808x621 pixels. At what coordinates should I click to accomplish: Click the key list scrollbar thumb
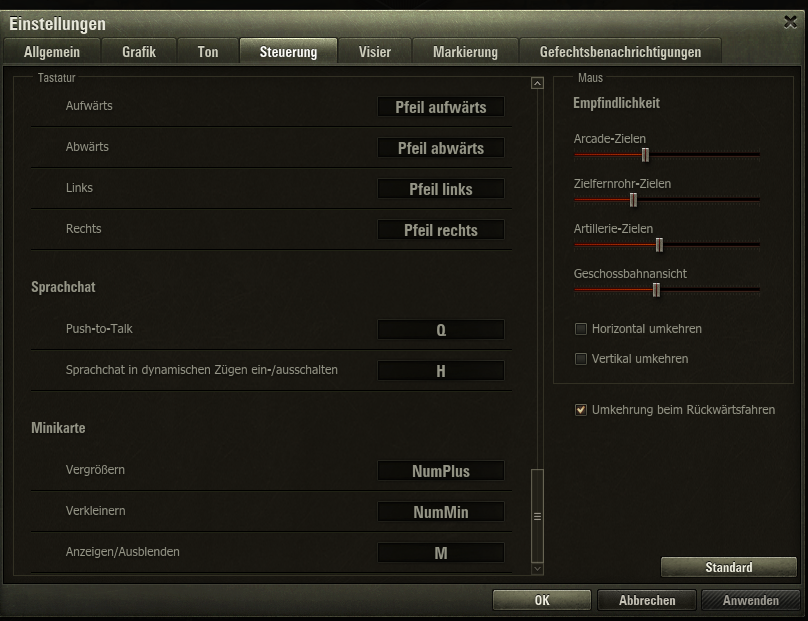537,515
